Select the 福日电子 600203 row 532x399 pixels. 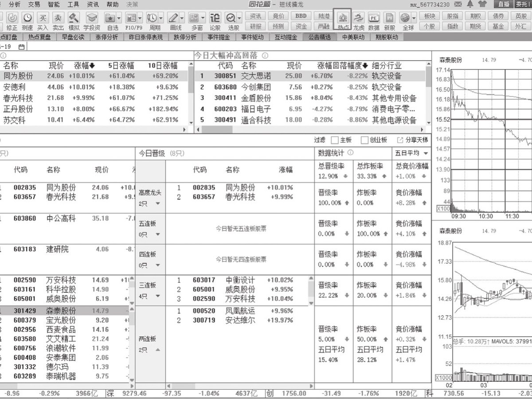tap(310, 109)
